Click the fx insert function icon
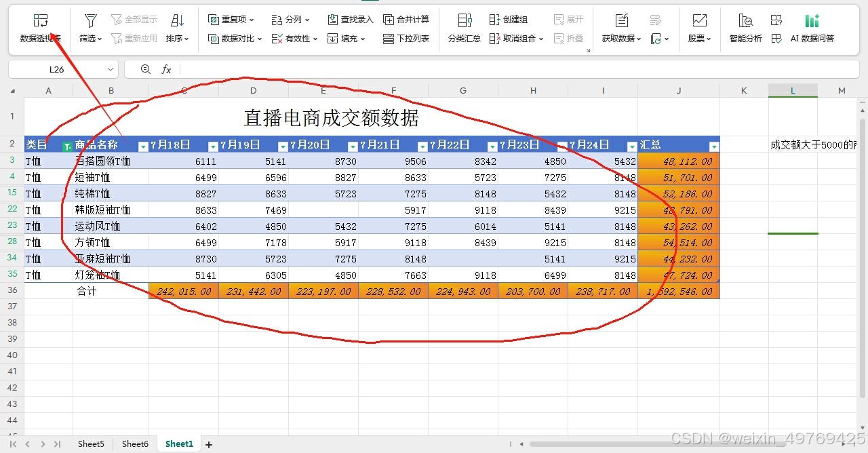The height and width of the screenshot is (453, 868). point(166,69)
